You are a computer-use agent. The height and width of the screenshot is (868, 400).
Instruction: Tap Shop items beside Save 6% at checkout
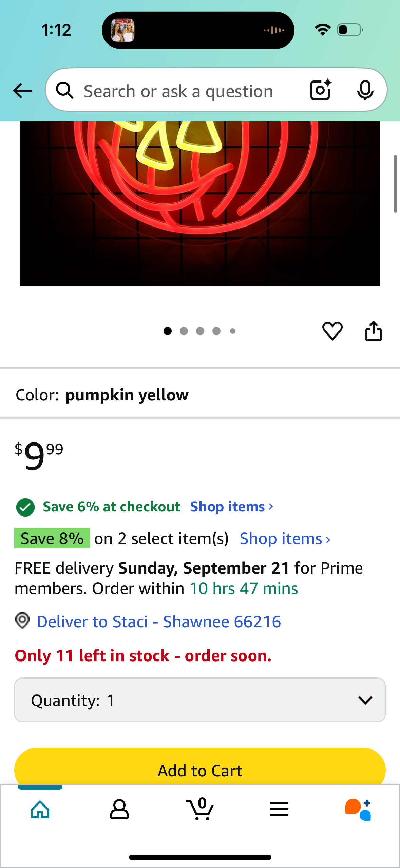click(x=231, y=507)
